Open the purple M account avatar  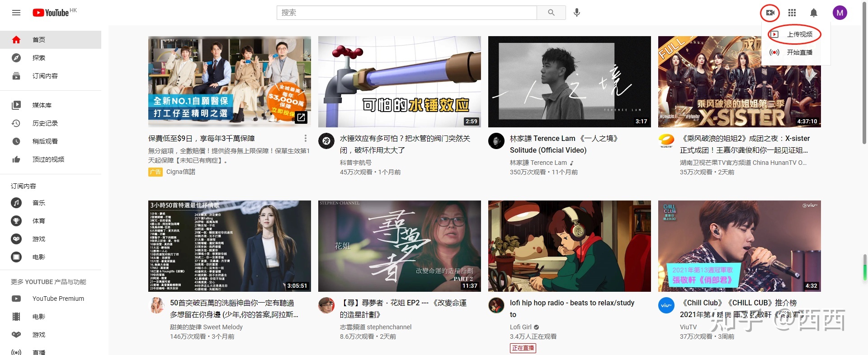point(840,13)
